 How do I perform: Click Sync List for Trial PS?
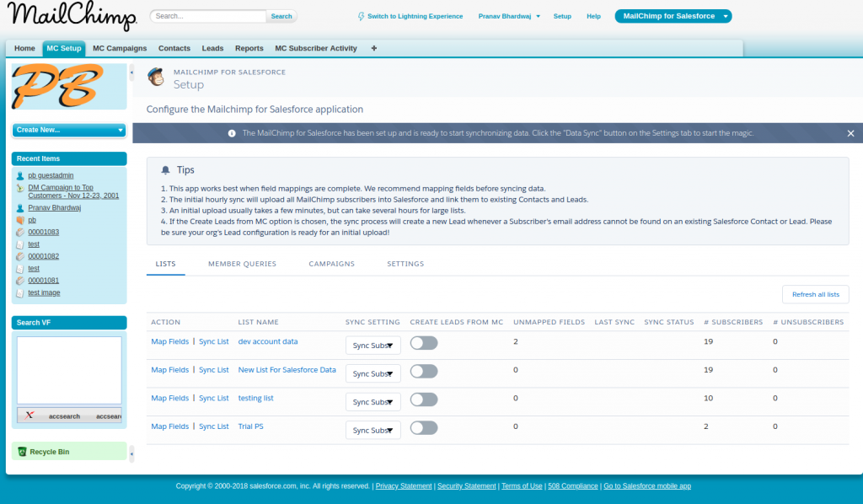pyautogui.click(x=213, y=426)
